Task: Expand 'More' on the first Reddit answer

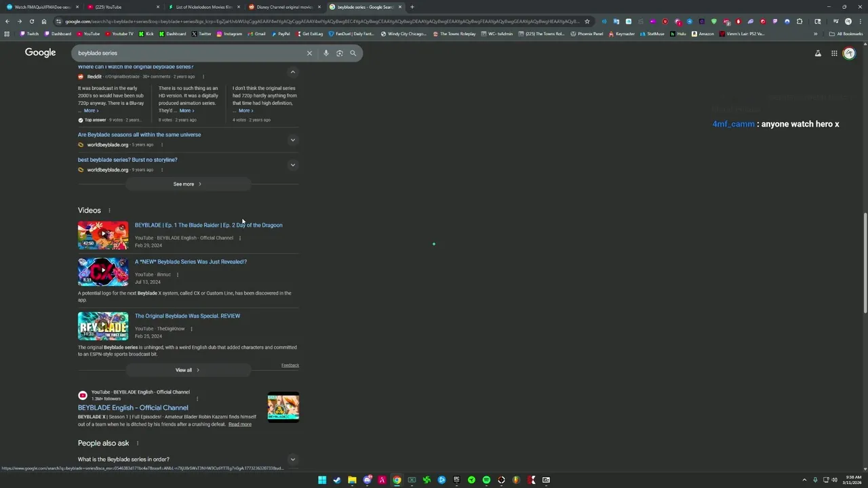Action: point(91,110)
